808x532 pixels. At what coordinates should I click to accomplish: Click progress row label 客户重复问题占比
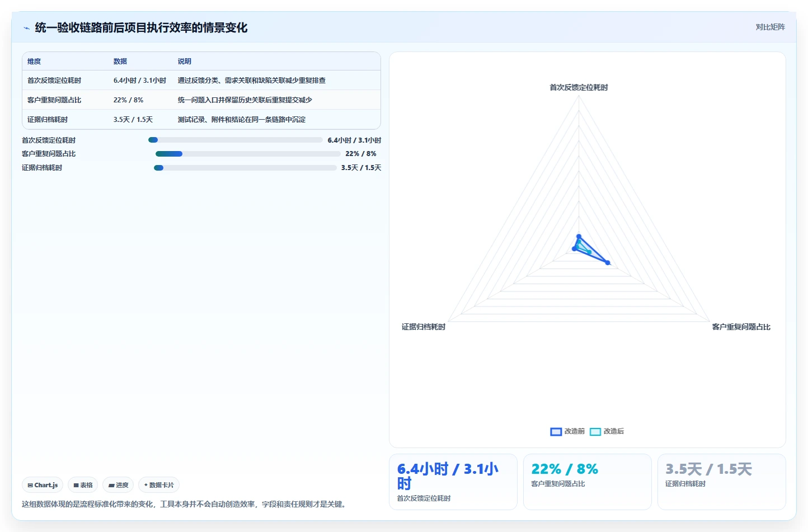tap(49, 154)
